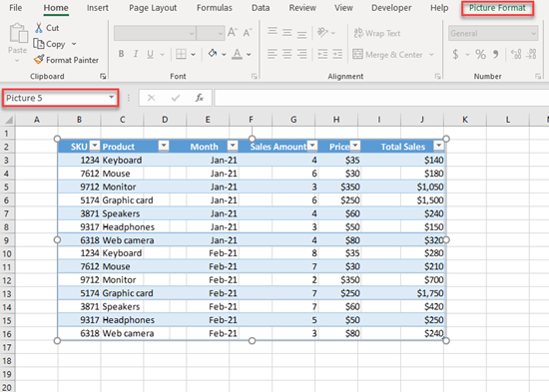Open the Name Box dropdown arrow
549x392 pixels.
coord(112,97)
